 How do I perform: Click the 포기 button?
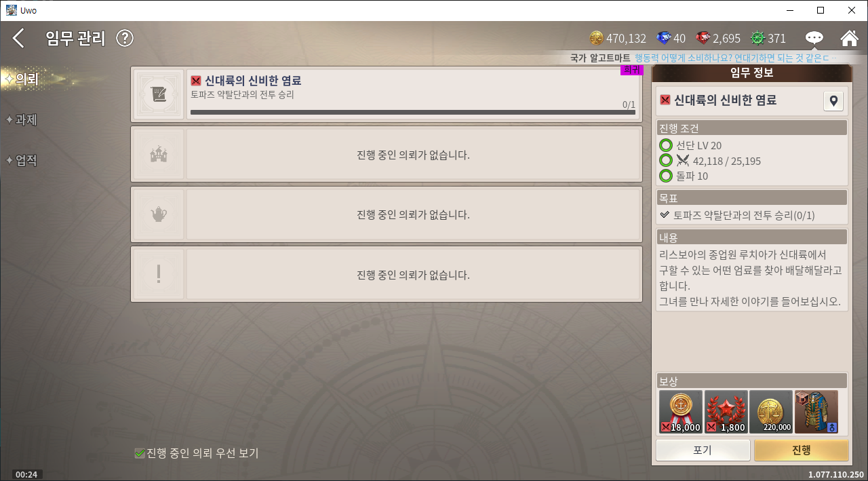point(703,450)
